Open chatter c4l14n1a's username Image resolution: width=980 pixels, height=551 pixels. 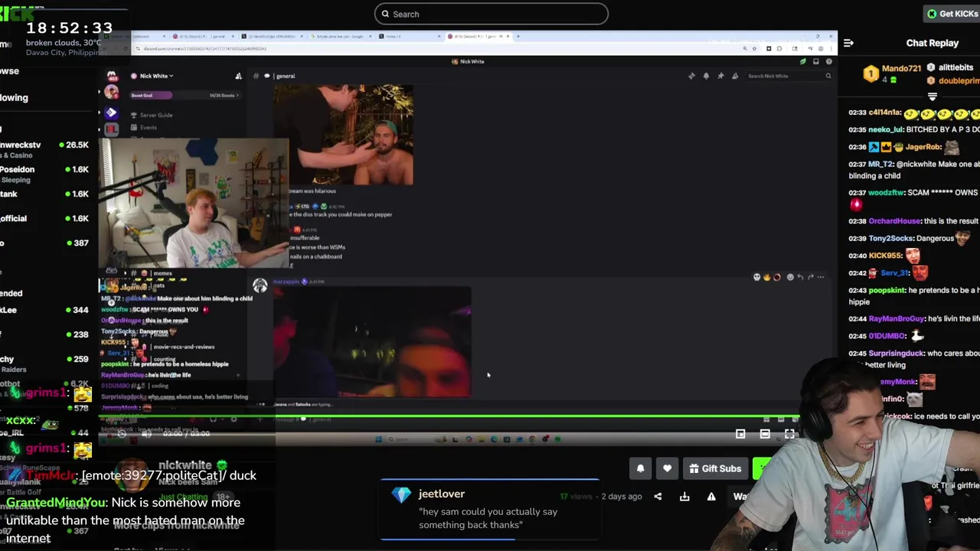[x=884, y=112]
